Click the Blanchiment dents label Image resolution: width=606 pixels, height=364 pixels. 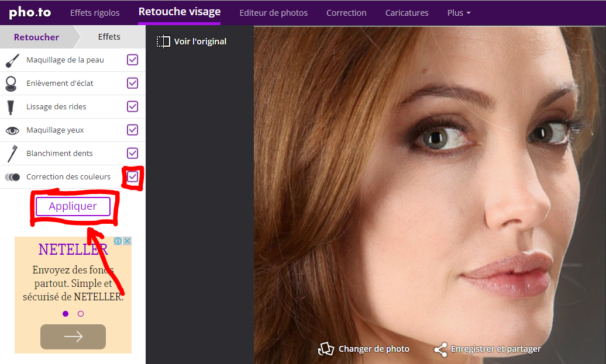(60, 153)
